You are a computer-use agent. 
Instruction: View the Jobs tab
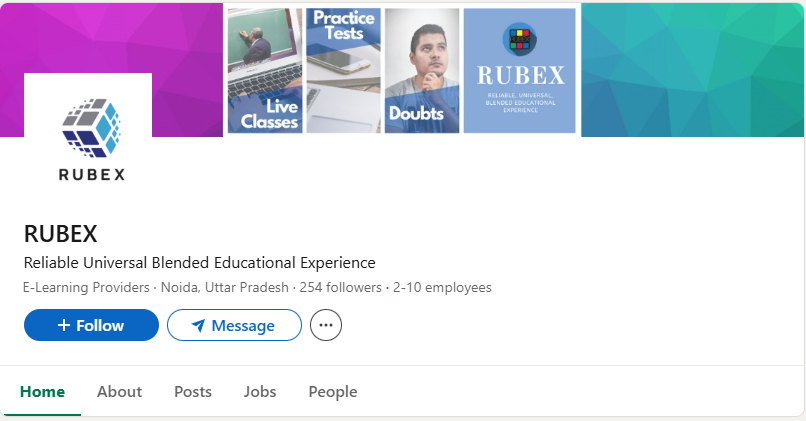tap(260, 391)
